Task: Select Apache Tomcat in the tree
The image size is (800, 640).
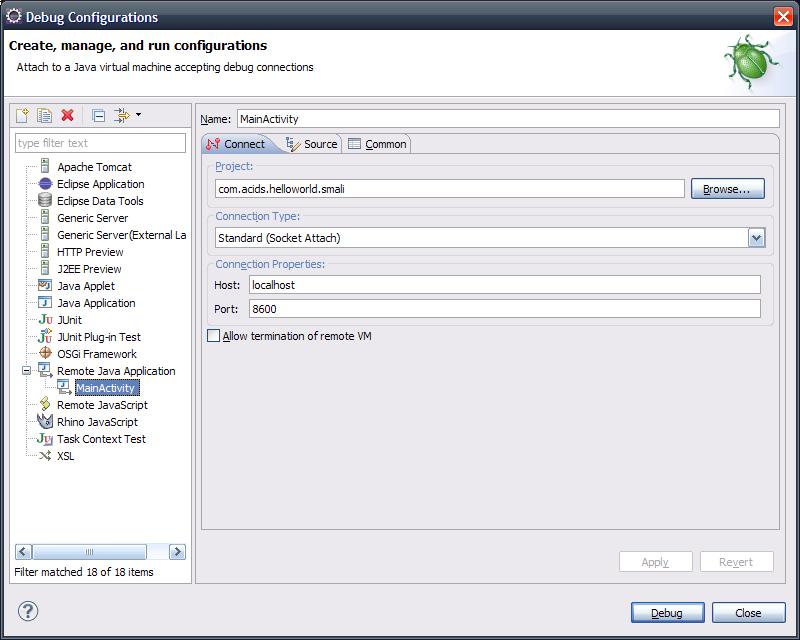Action: click(94, 167)
